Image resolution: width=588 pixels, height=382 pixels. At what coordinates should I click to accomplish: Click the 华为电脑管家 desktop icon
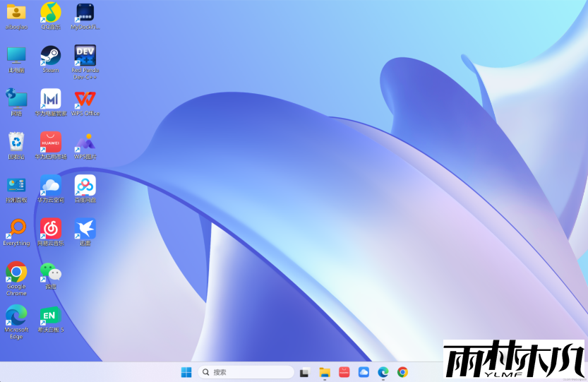point(50,99)
